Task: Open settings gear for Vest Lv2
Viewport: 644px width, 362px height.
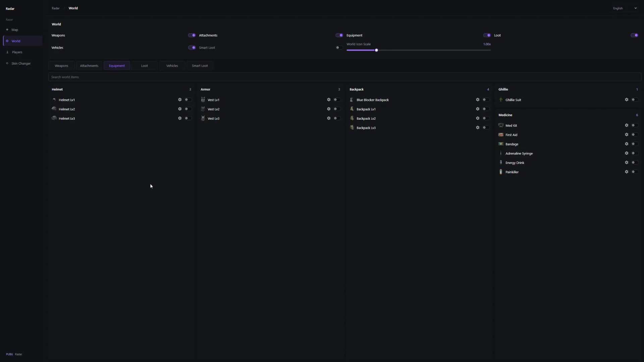Action: coord(329,109)
